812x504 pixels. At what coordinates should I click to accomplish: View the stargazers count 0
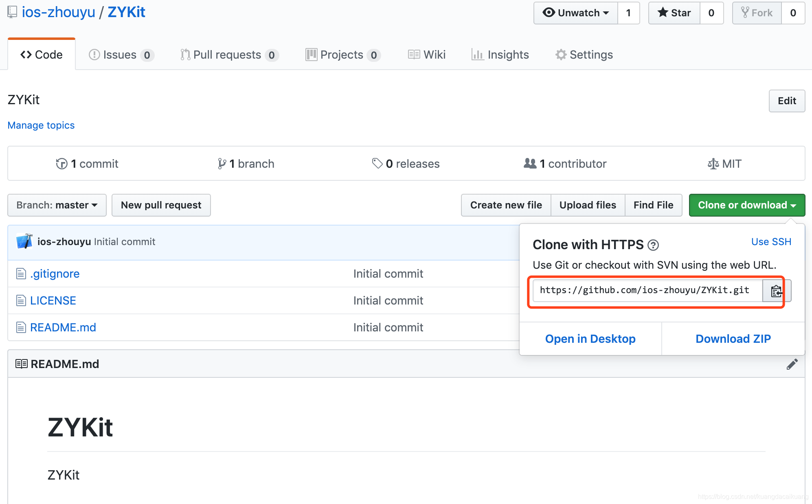[x=711, y=13]
